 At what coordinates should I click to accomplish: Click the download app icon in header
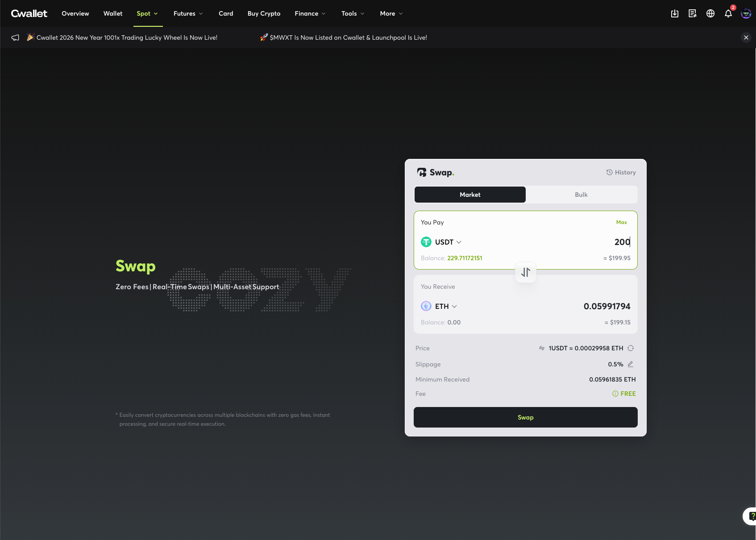[x=675, y=13]
